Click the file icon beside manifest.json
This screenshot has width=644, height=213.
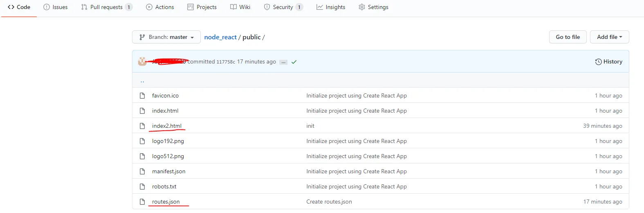[x=142, y=171]
